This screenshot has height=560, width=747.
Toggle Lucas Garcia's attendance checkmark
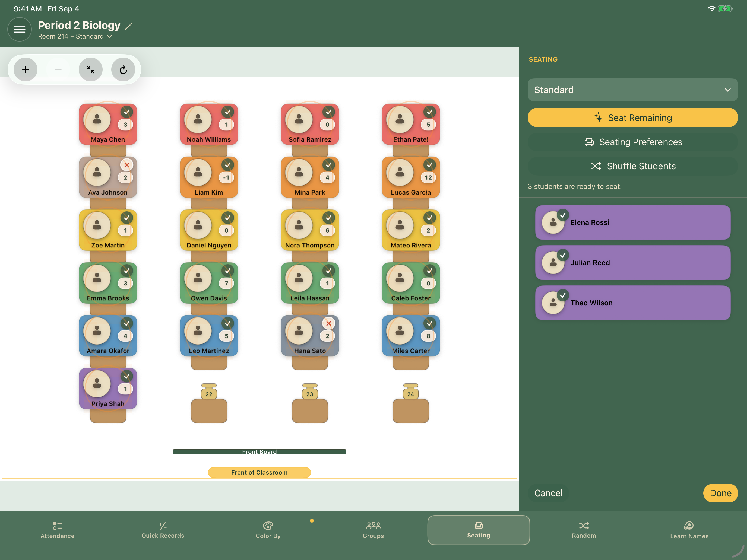pyautogui.click(x=430, y=165)
